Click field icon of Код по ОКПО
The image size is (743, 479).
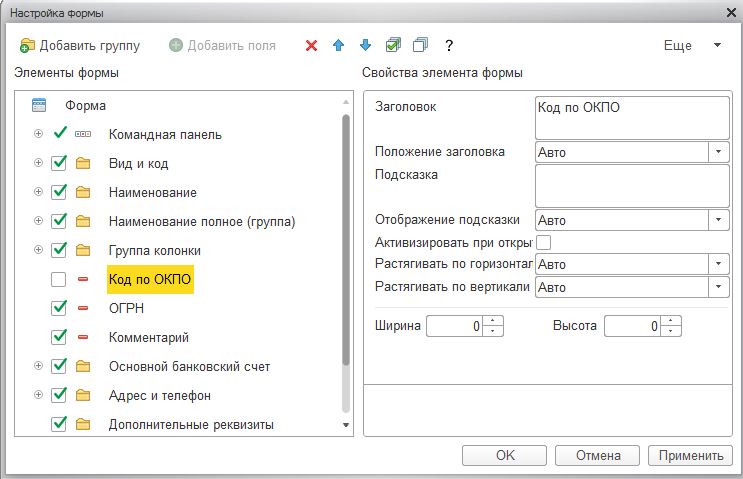[83, 280]
